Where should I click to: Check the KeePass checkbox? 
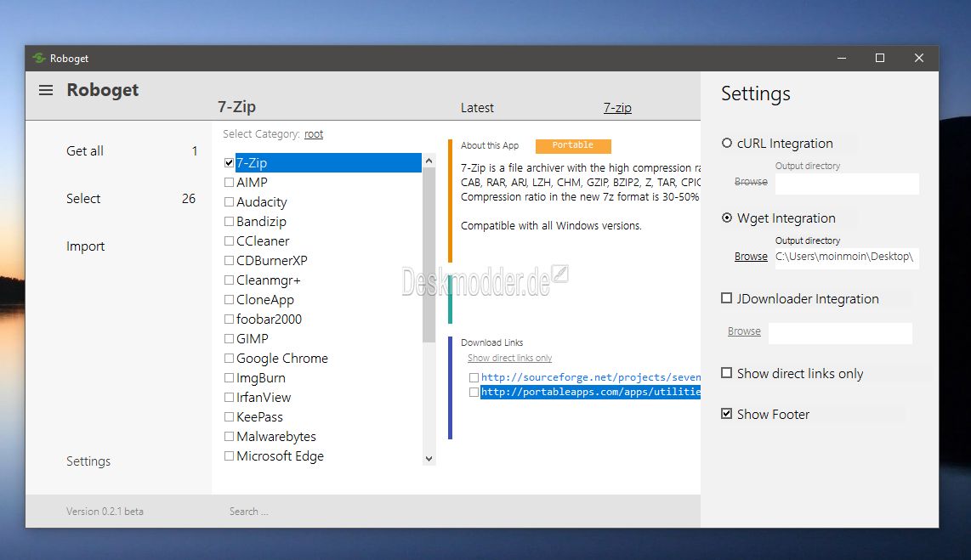pos(229,417)
